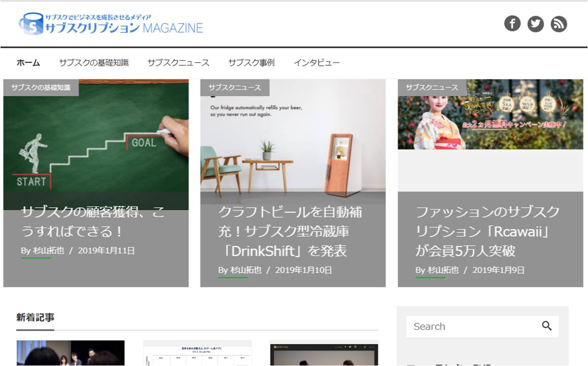Open the Facebook page icon
588x366 pixels.
[512, 24]
